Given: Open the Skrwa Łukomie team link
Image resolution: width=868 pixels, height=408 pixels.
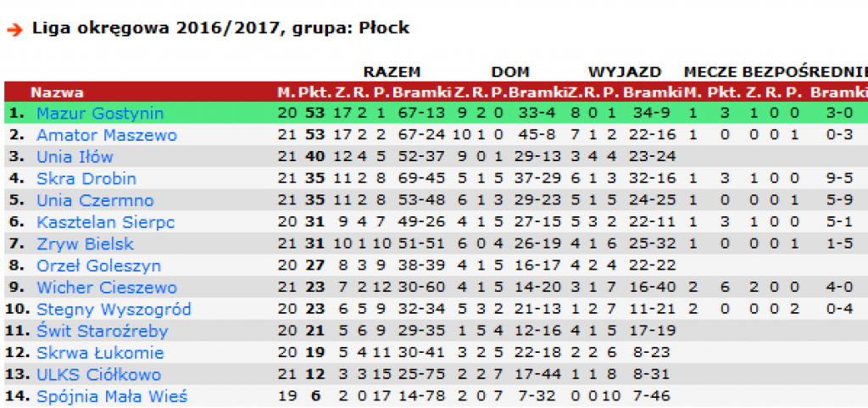Looking at the screenshot, I should pos(100,353).
